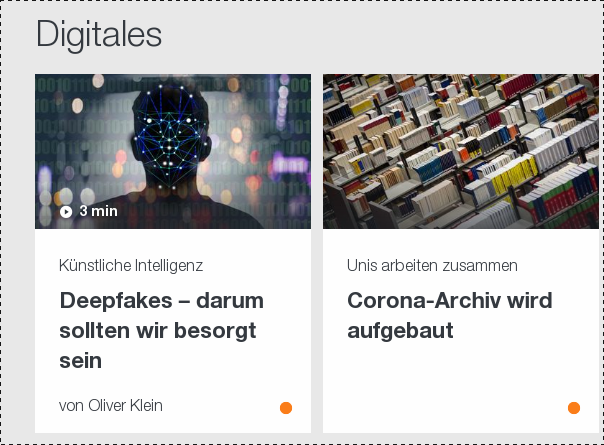The width and height of the screenshot is (604, 445).
Task: Click the 'Unis arbeiten zusammen' topic label
Action: click(x=432, y=265)
